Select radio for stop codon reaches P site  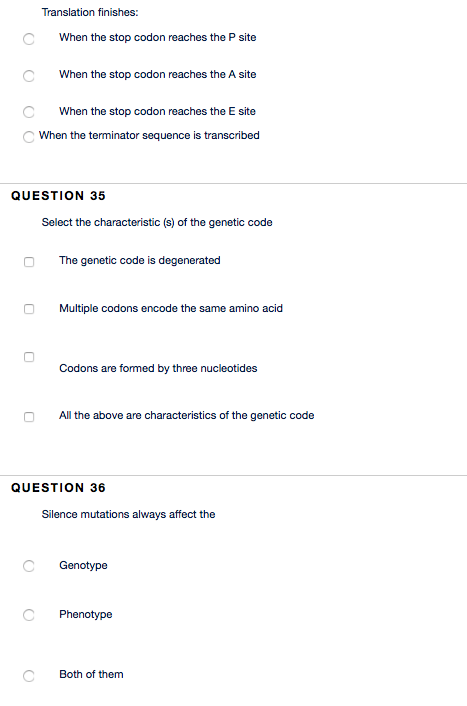[x=29, y=39]
